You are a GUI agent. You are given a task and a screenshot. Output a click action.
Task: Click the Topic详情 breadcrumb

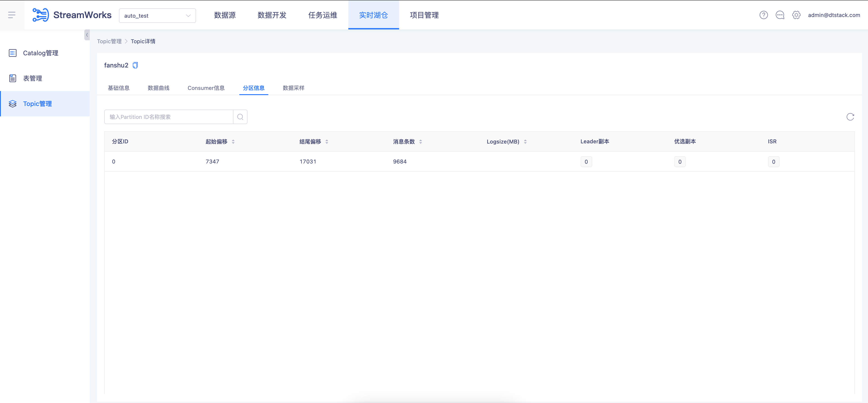pos(143,41)
